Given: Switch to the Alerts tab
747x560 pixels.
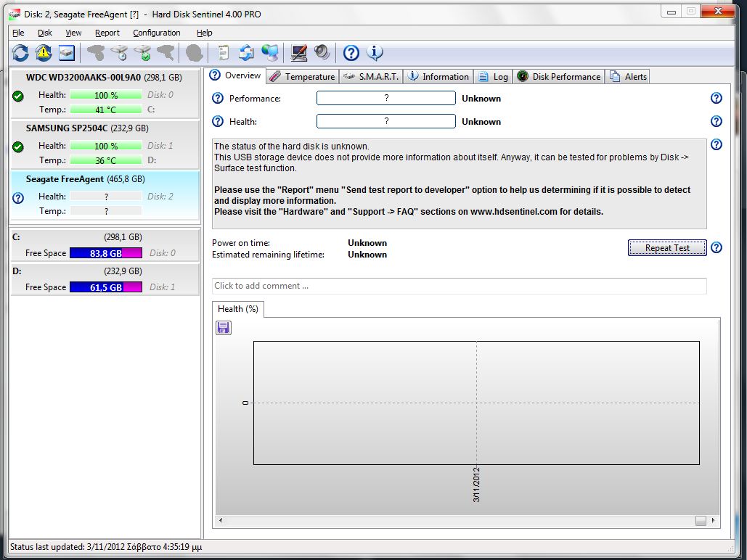Looking at the screenshot, I should click(x=628, y=77).
